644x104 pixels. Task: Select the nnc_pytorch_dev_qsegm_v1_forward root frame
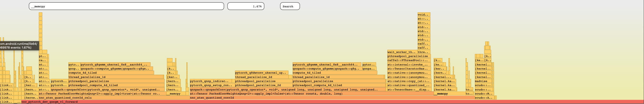click(333, 102)
